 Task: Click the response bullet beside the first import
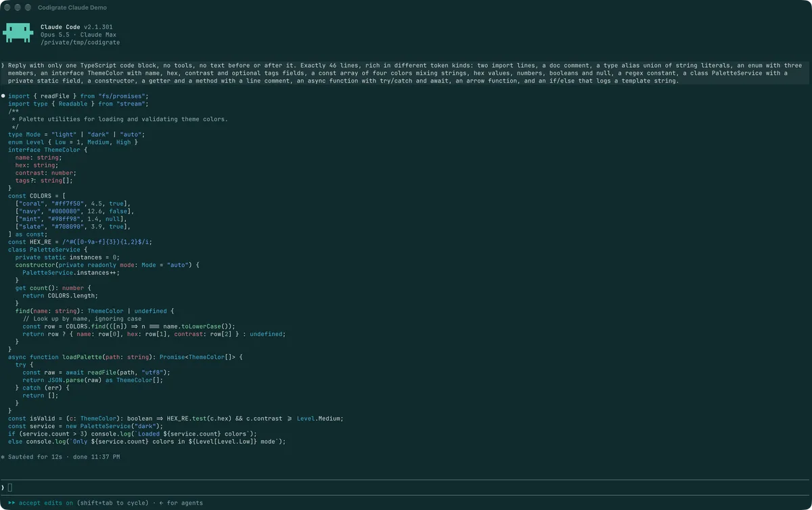click(x=3, y=96)
